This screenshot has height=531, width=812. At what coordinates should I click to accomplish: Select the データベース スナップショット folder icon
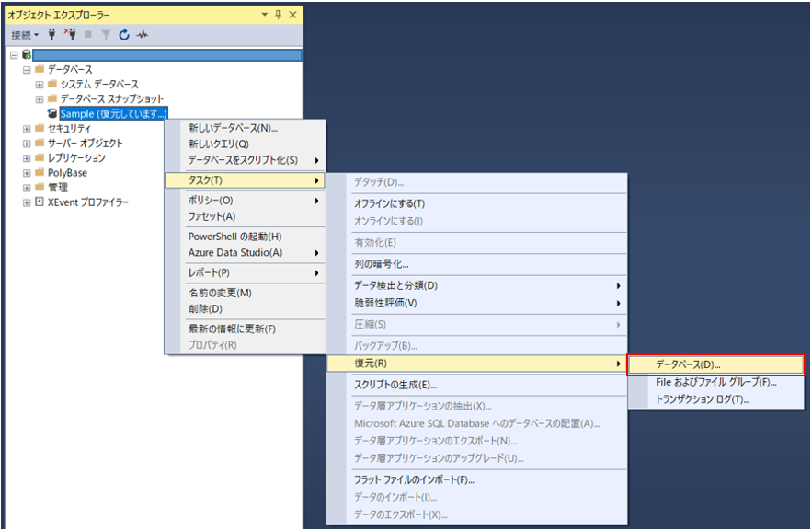[52, 98]
